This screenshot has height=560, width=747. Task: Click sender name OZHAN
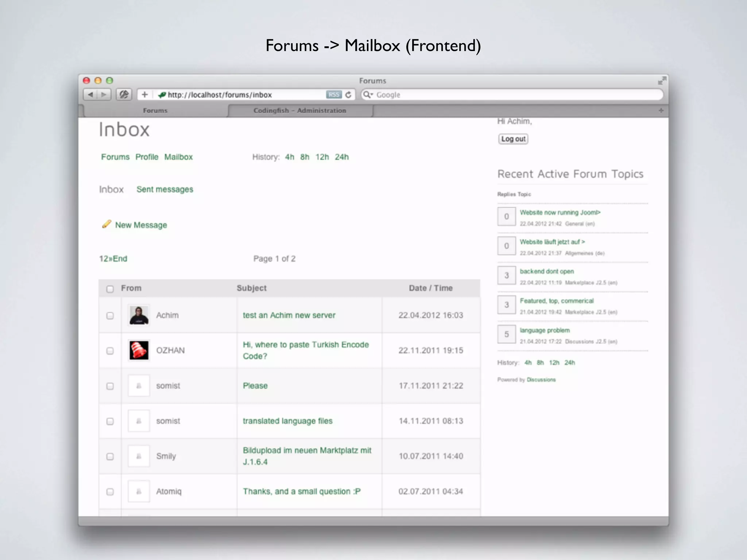(170, 350)
